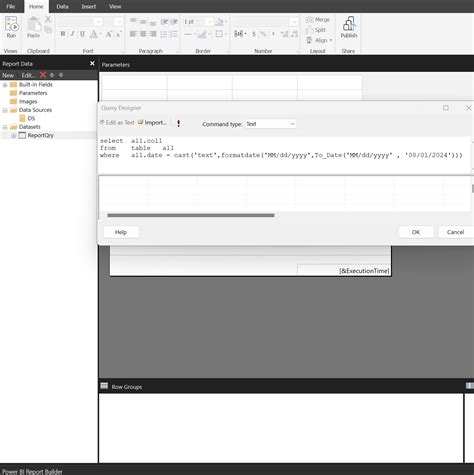474x475 pixels.
Task: Run query with red exclamation icon
Action: (179, 123)
